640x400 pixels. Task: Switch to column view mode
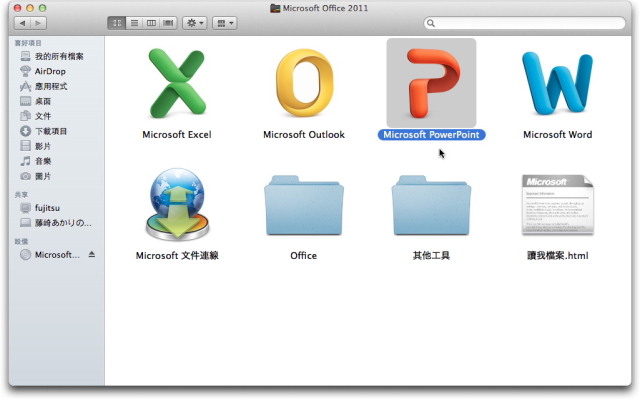coord(151,23)
